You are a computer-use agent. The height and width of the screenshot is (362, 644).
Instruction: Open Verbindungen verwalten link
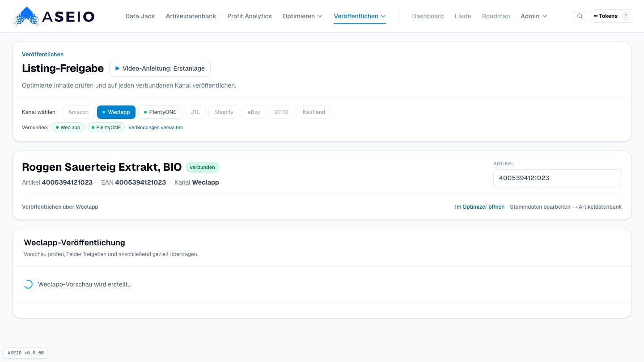coord(156,127)
